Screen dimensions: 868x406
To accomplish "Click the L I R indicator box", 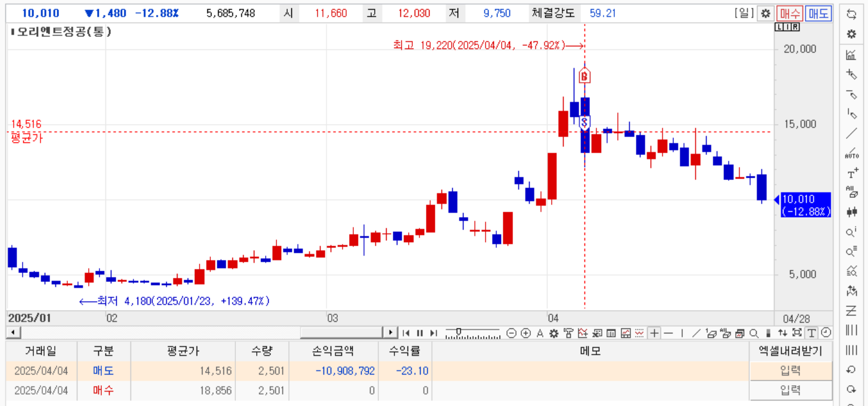I will 787,27.
